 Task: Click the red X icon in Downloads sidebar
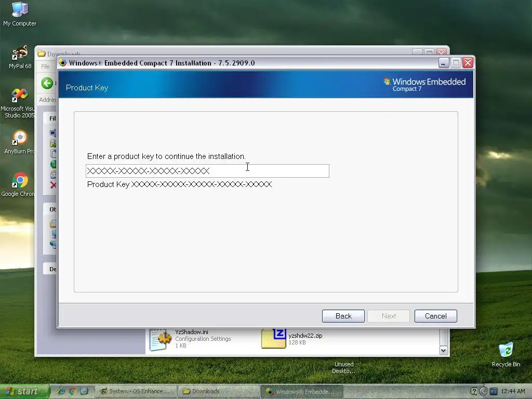(x=54, y=185)
